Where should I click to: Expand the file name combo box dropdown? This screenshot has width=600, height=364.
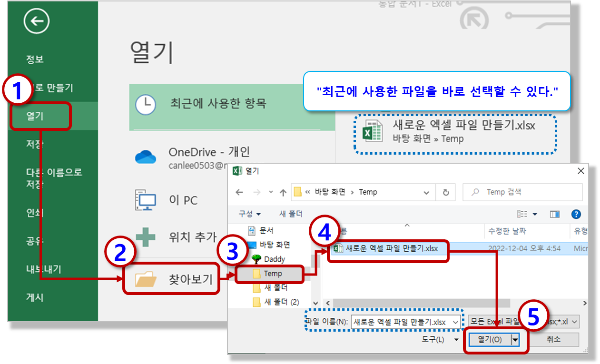[455, 322]
